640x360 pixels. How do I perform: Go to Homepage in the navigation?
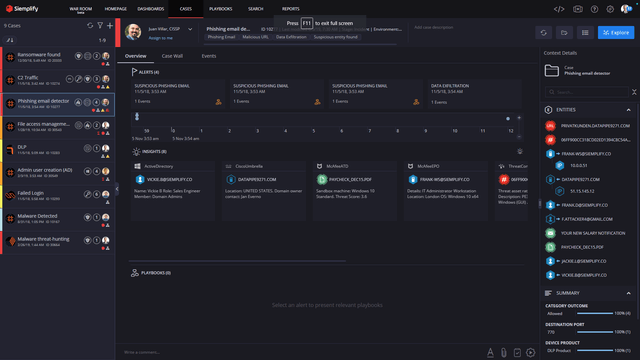(116, 9)
